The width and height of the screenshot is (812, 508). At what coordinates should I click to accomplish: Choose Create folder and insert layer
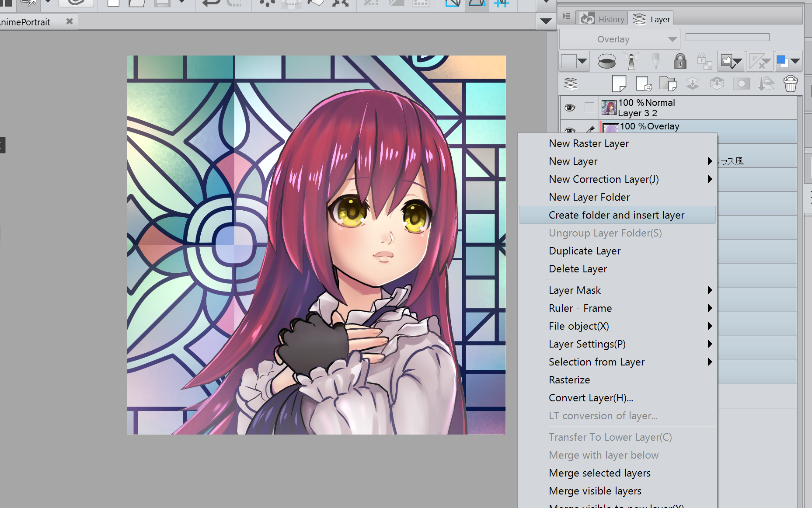click(x=617, y=215)
